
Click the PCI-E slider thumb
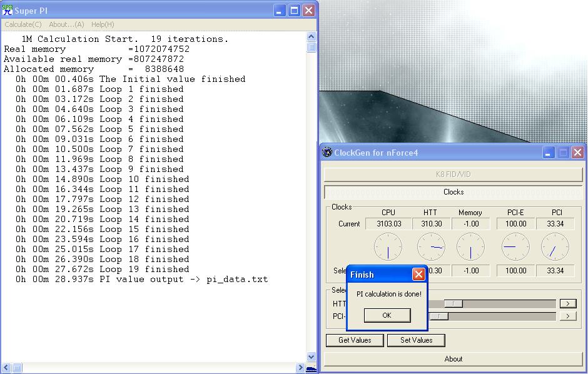click(439, 316)
